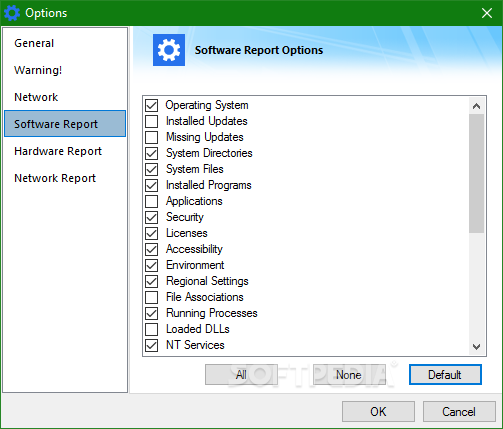Toggle the Environment checkbox
This screenshot has width=503, height=429.
coord(152,265)
